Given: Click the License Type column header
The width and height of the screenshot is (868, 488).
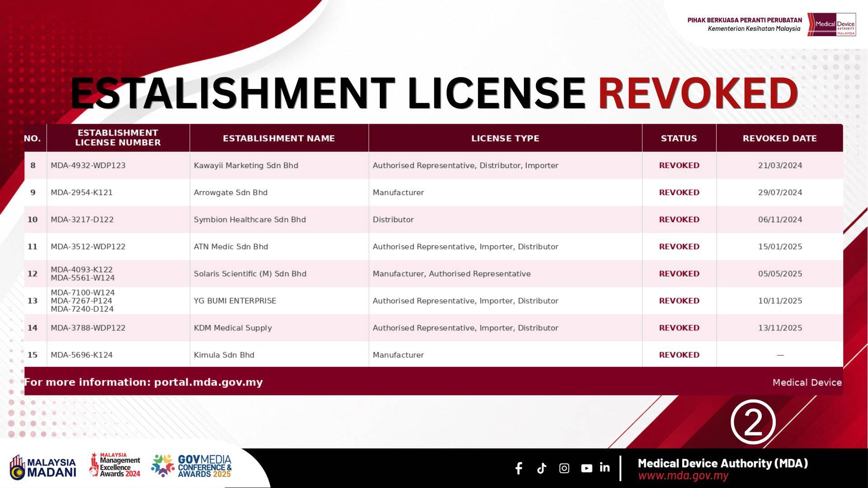Looking at the screenshot, I should [505, 138].
